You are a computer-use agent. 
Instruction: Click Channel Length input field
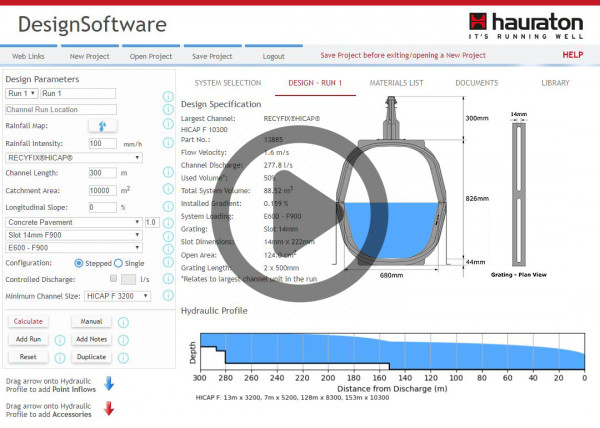(103, 173)
